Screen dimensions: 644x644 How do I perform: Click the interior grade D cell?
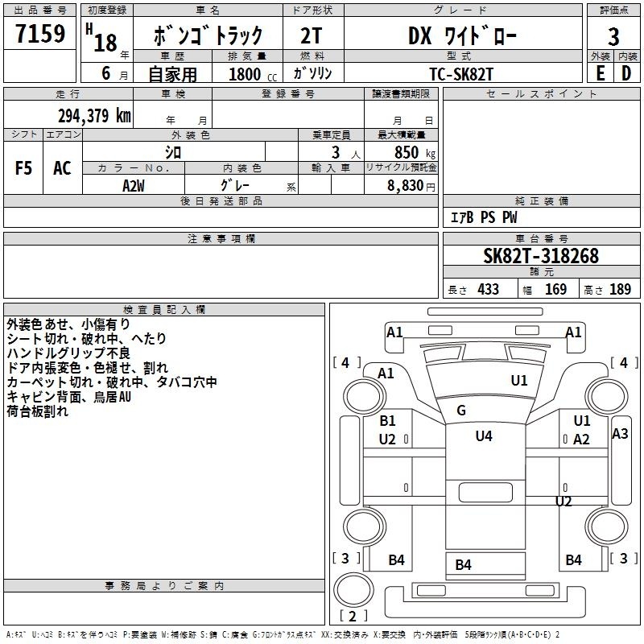[x=627, y=73]
